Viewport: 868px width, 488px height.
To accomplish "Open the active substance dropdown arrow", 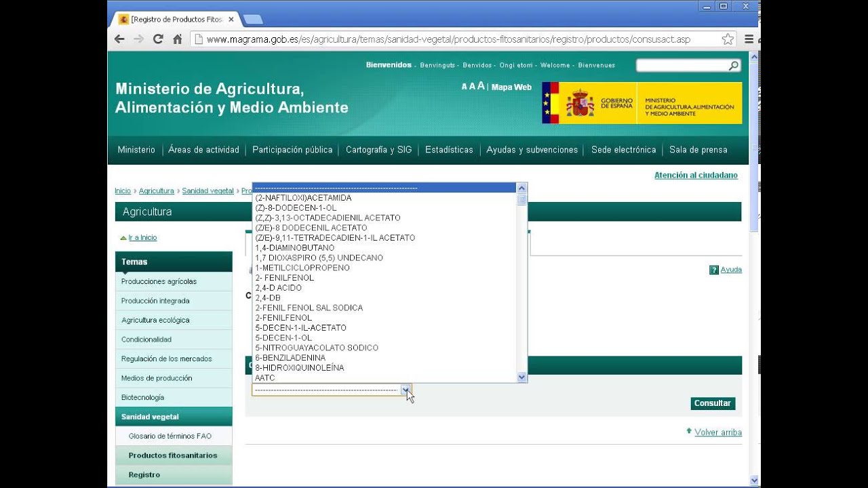I will tap(405, 390).
